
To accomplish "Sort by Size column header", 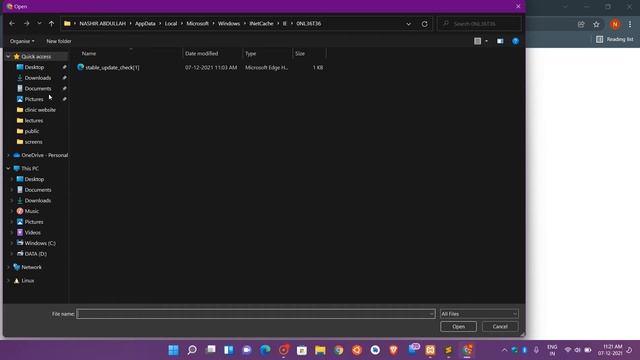I will point(300,53).
